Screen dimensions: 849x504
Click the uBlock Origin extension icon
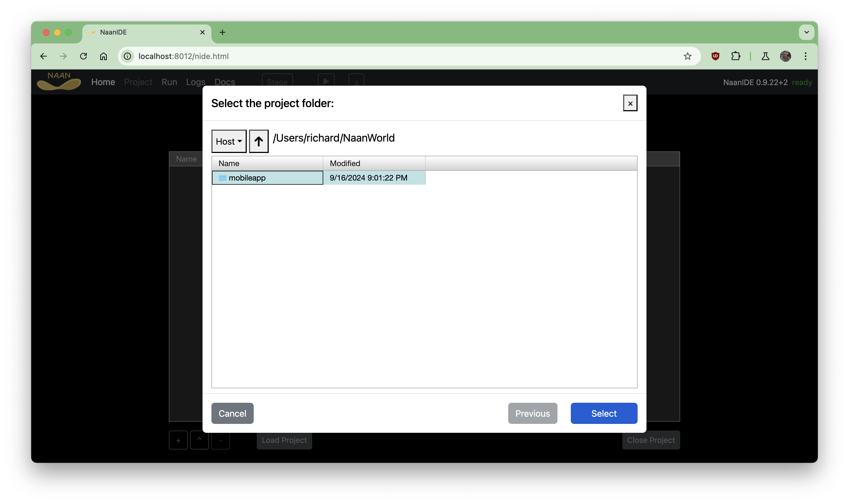coord(715,56)
